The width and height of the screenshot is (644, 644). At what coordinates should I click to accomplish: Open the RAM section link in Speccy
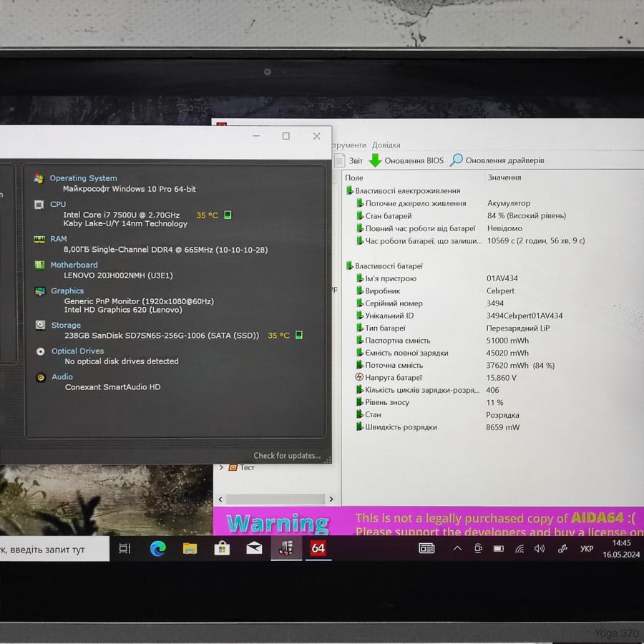59,238
